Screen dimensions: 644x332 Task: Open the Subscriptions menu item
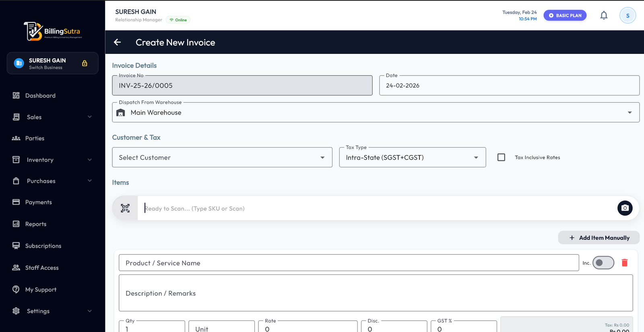(52, 246)
